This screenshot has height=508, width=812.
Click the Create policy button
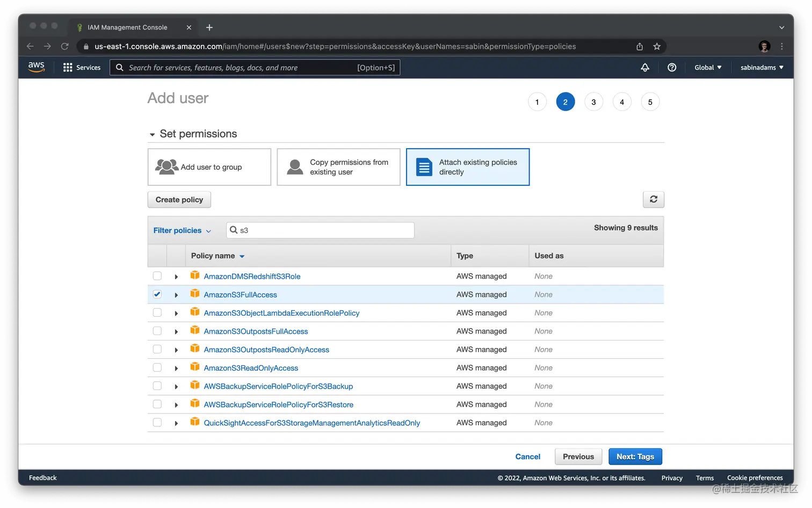tap(179, 199)
